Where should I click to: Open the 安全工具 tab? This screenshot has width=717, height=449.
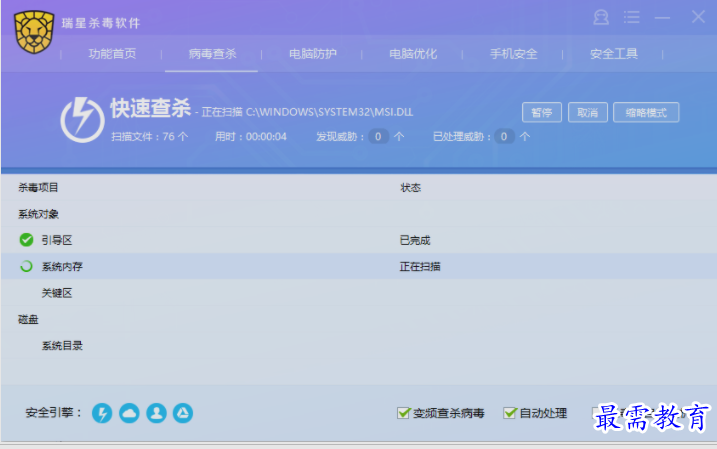point(614,54)
